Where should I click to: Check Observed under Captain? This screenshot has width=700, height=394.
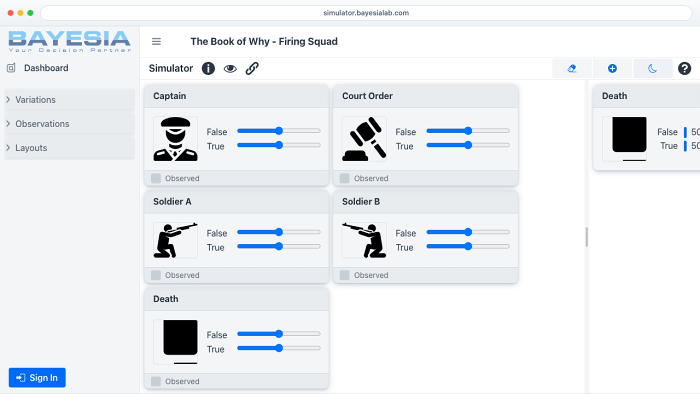pos(156,178)
